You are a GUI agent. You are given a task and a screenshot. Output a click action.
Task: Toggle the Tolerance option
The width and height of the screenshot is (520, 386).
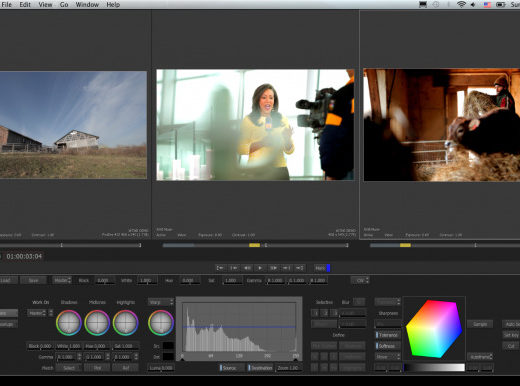[x=387, y=335]
